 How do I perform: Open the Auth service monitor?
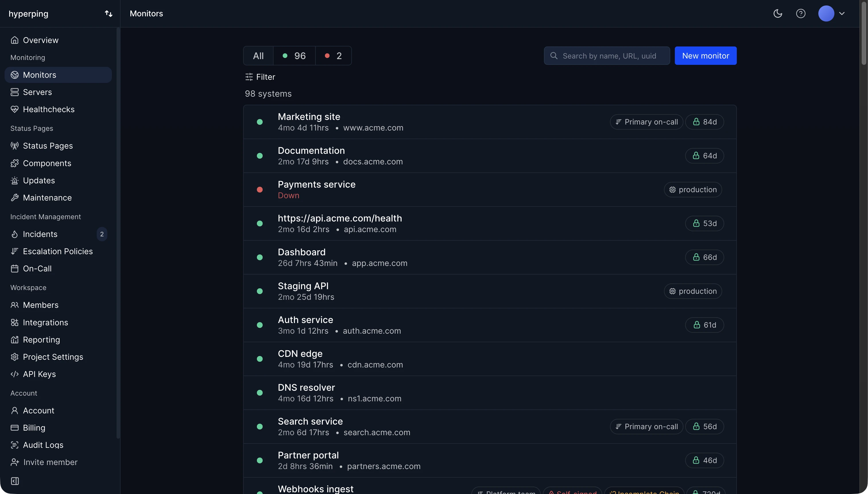tap(490, 325)
